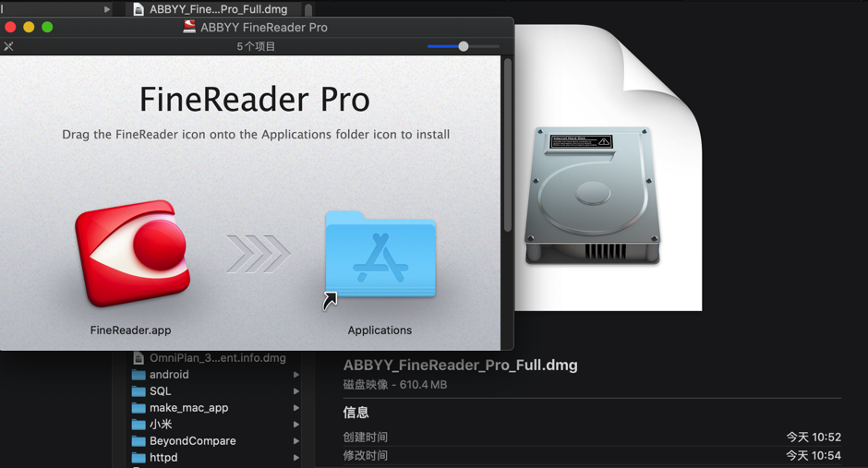Screen dimensions: 868x468
Task: Expand the BeyondCompare folder arrow
Action: [296, 441]
